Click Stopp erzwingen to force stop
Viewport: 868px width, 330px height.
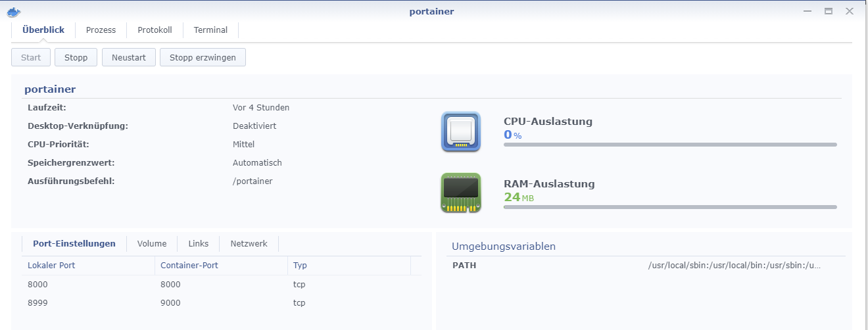pyautogui.click(x=203, y=57)
